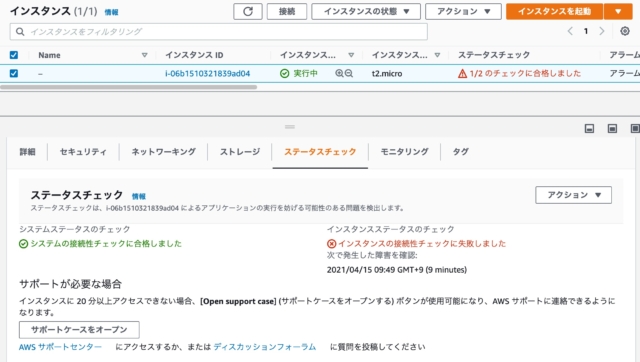Open the ステータスチェック panel アクション dropdown
The image size is (640, 362).
tap(573, 195)
